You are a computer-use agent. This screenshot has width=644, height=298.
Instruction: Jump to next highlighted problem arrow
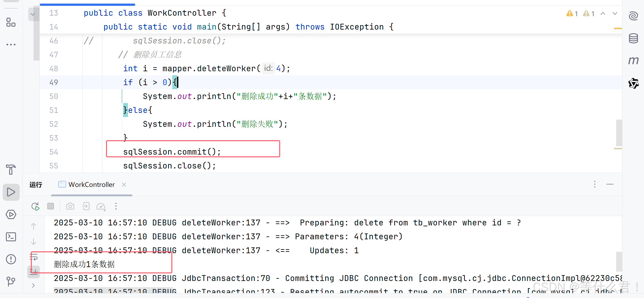point(615,13)
